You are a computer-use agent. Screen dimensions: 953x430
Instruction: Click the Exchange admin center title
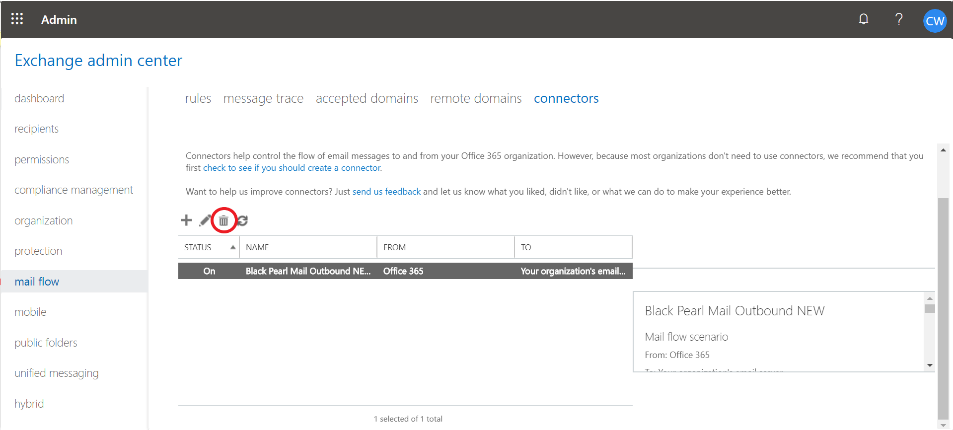coord(98,61)
